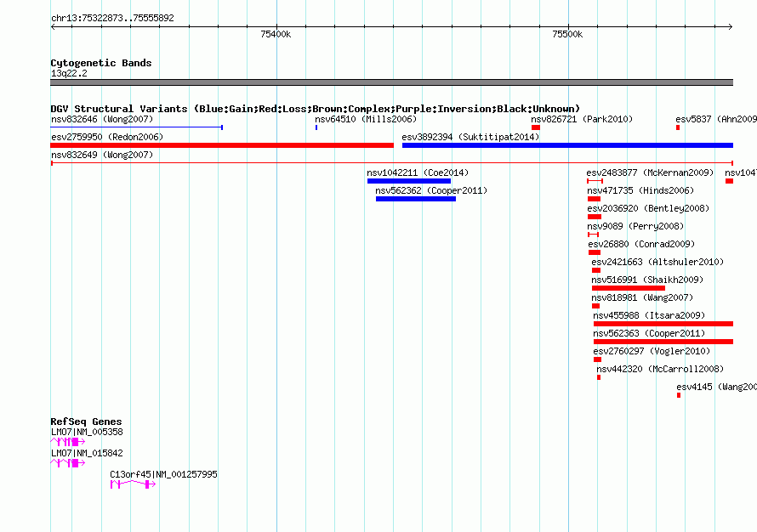Click the blue nsv562362 Cooper2011 bar
The width and height of the screenshot is (757, 532).
(x=416, y=199)
